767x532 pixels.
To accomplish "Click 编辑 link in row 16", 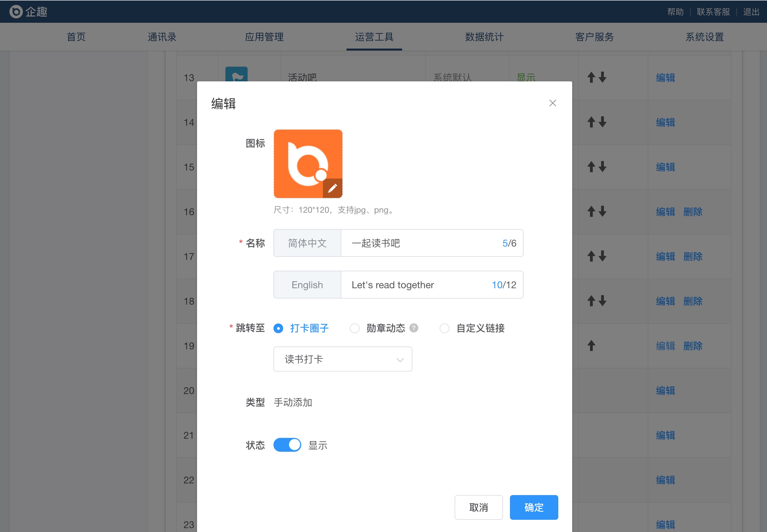I will (665, 212).
